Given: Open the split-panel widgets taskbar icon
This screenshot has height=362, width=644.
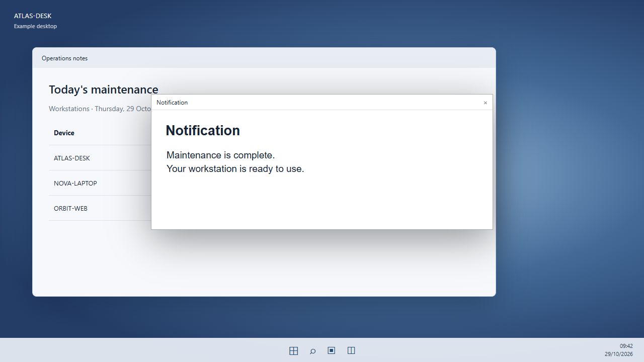Looking at the screenshot, I should point(351,350).
